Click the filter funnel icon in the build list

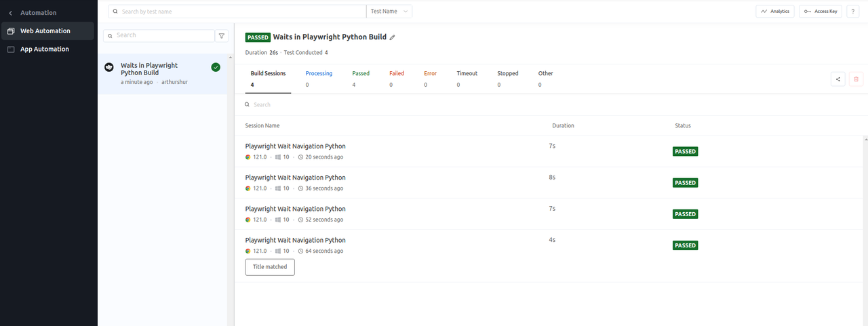(222, 35)
